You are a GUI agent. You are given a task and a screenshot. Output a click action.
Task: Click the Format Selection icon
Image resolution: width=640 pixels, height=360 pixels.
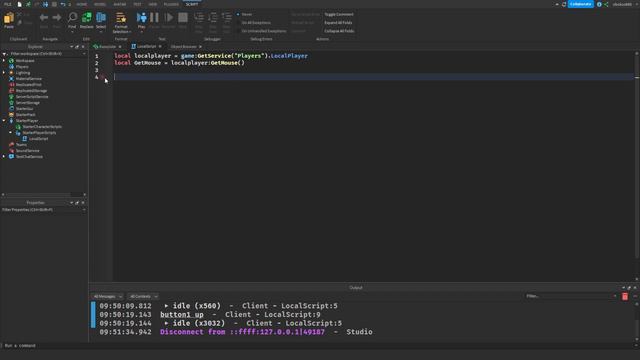click(121, 18)
